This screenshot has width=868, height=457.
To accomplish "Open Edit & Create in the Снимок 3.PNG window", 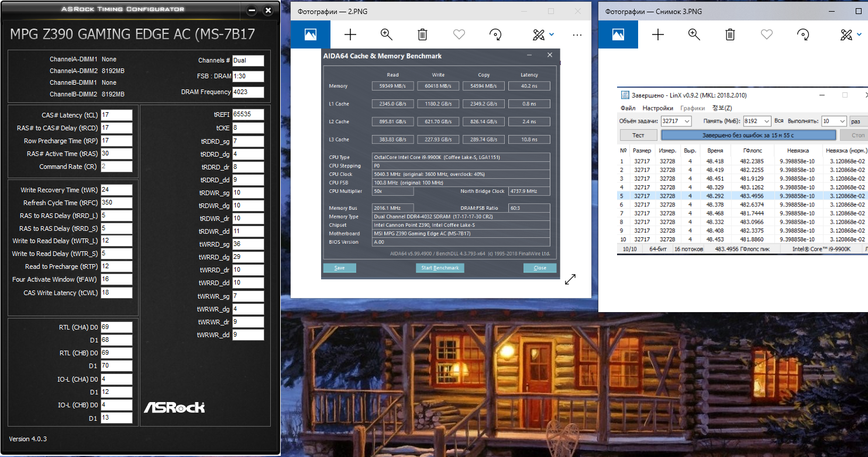I will [x=850, y=35].
